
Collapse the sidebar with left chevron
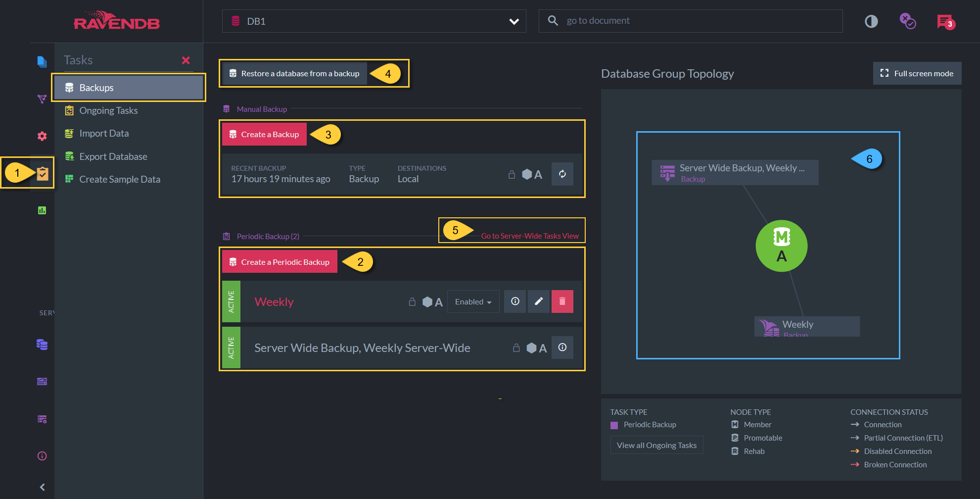click(42, 487)
